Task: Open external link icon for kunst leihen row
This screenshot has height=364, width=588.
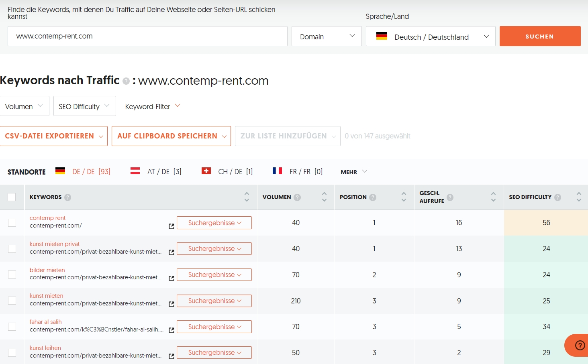Action: [x=171, y=356]
